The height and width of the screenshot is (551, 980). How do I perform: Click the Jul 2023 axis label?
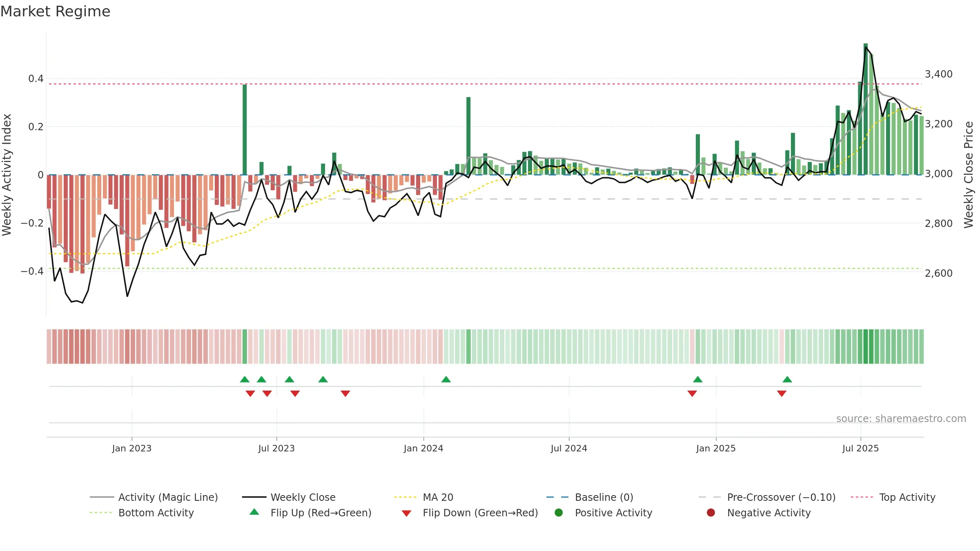click(x=276, y=448)
